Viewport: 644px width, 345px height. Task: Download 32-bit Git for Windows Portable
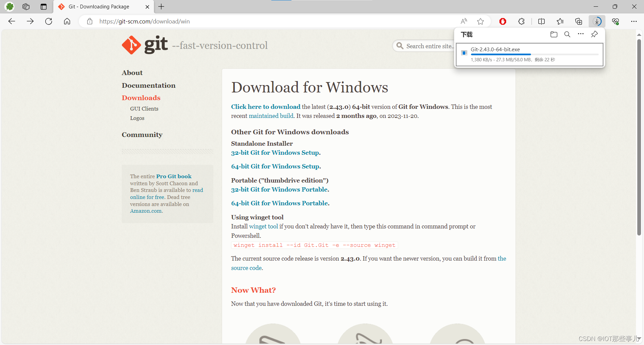pyautogui.click(x=279, y=189)
